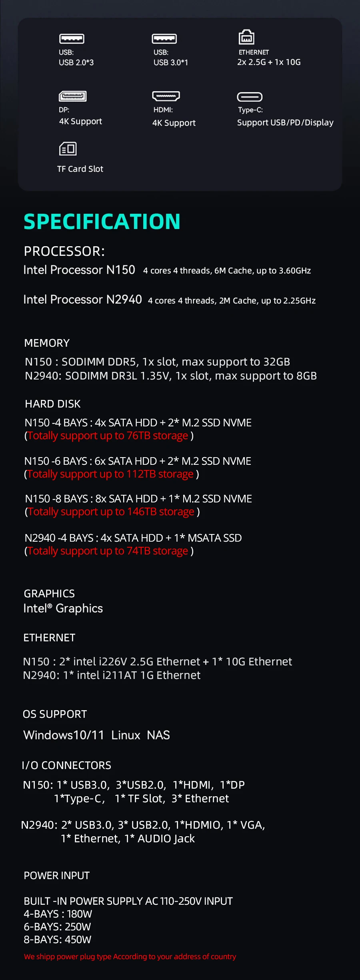Click the Intel Graphics text

(x=63, y=608)
